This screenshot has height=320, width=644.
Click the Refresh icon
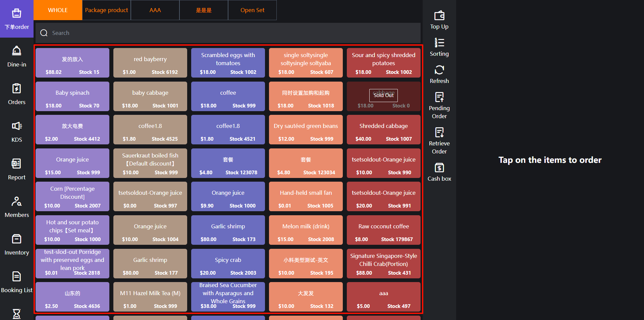[x=439, y=70]
